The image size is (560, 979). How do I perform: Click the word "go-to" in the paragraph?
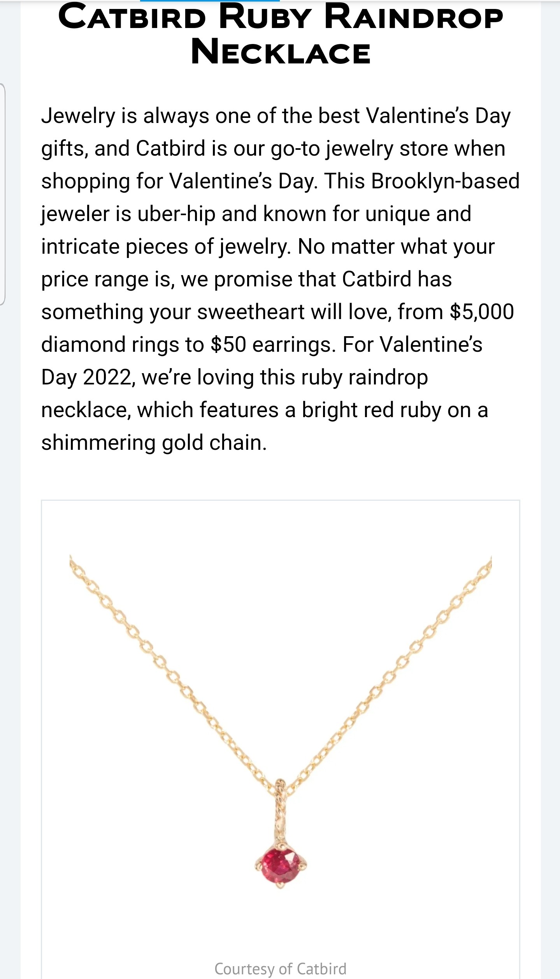tap(295, 149)
